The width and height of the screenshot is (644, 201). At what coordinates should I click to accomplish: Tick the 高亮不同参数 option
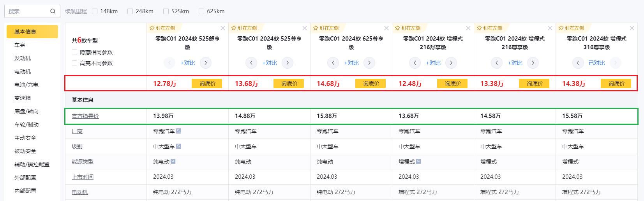coord(74,63)
